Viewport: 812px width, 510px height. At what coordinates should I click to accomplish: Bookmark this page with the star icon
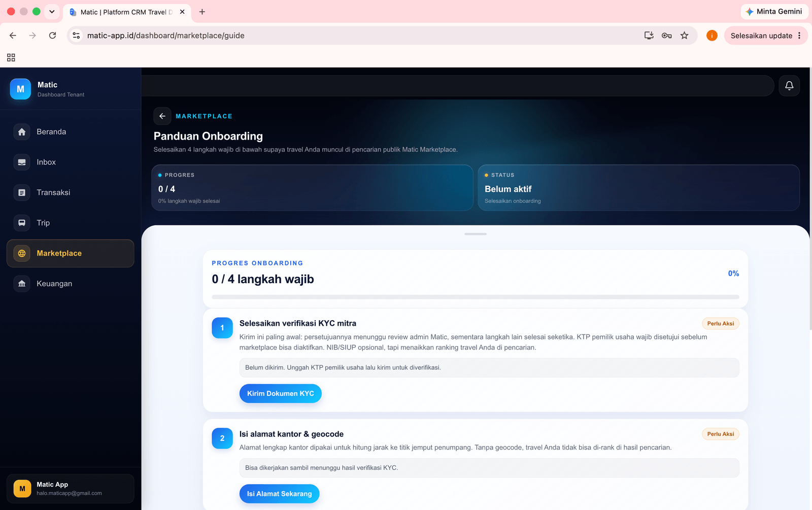[685, 36]
